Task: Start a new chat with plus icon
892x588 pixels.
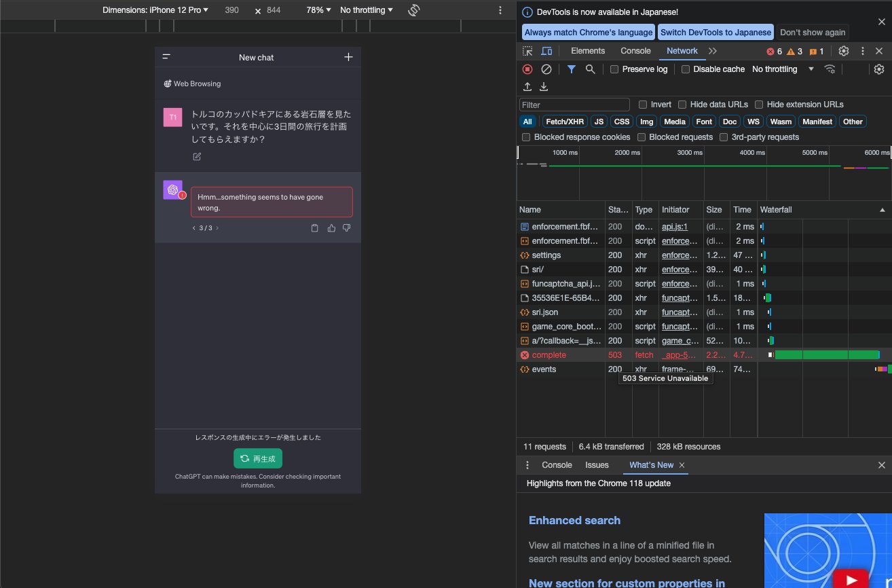Action: 348,57
